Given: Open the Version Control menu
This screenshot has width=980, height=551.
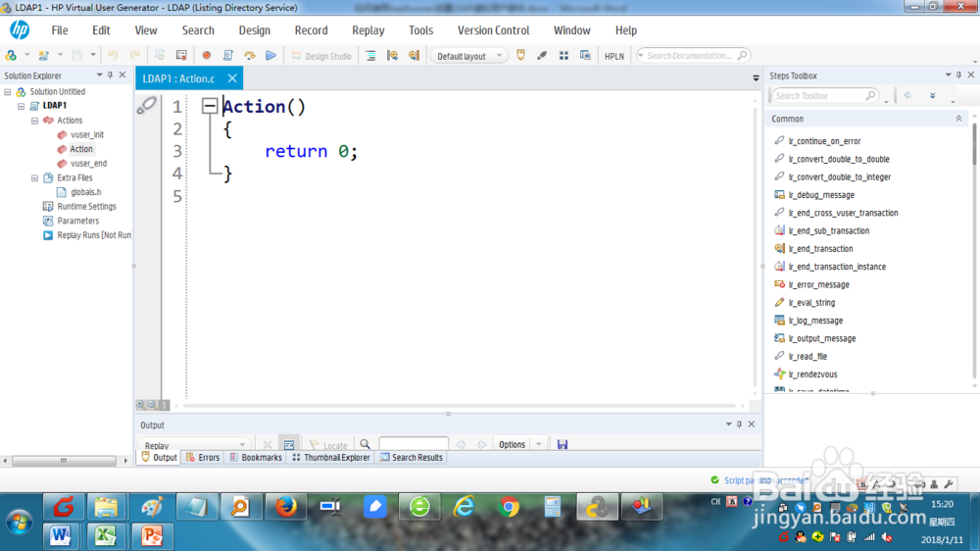Looking at the screenshot, I should click(493, 30).
